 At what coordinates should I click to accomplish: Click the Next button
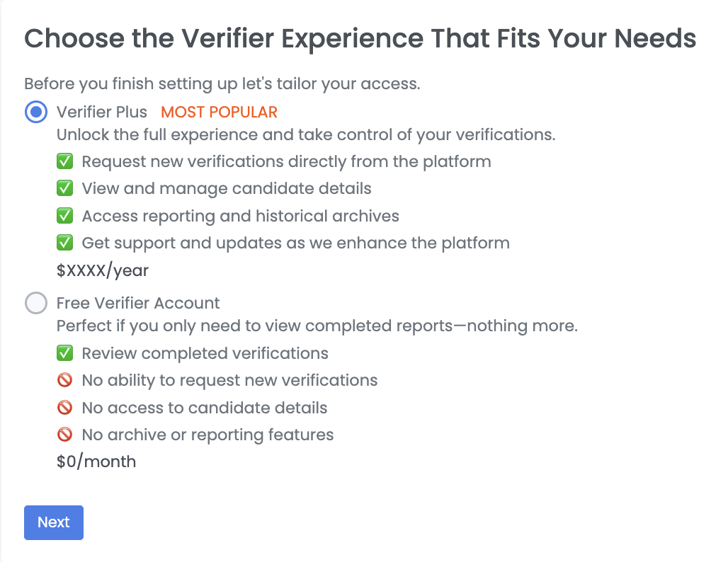(x=54, y=522)
